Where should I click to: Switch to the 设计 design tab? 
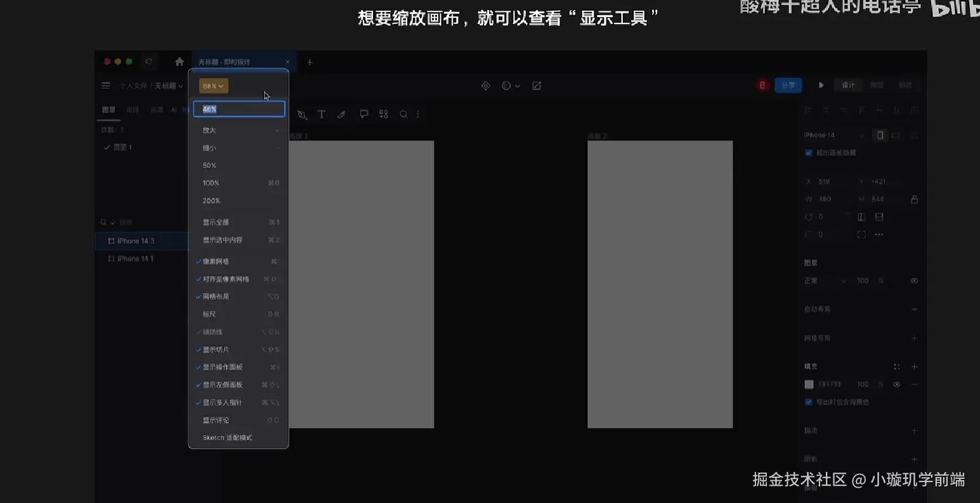point(848,85)
